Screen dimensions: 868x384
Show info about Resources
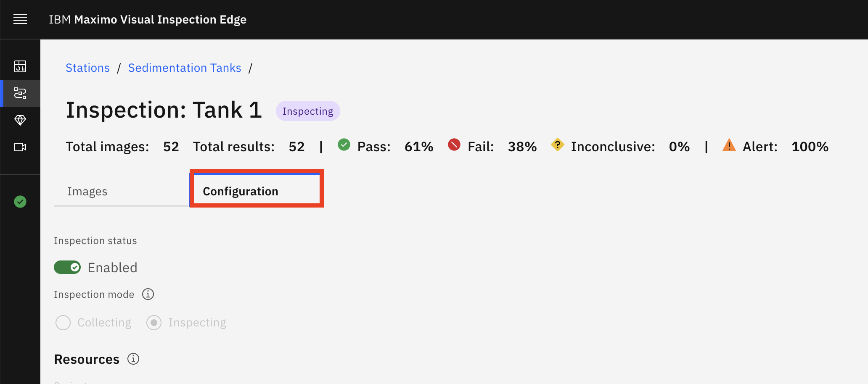(133, 359)
